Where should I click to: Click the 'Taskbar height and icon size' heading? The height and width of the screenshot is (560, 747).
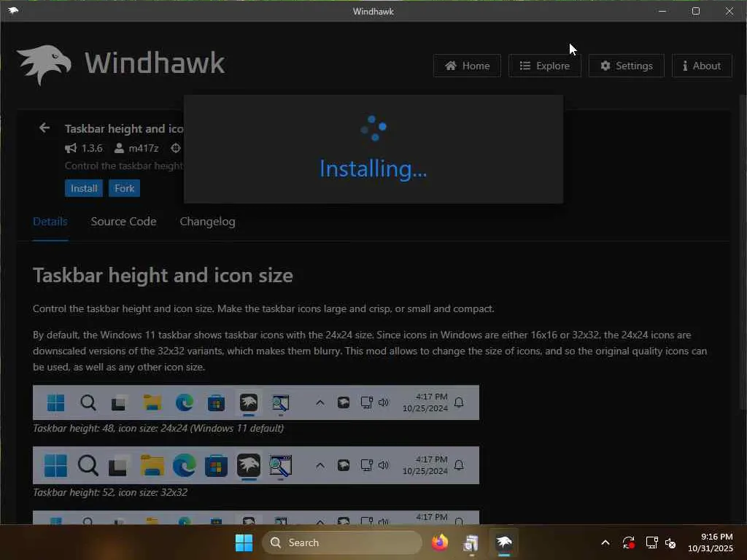point(163,275)
